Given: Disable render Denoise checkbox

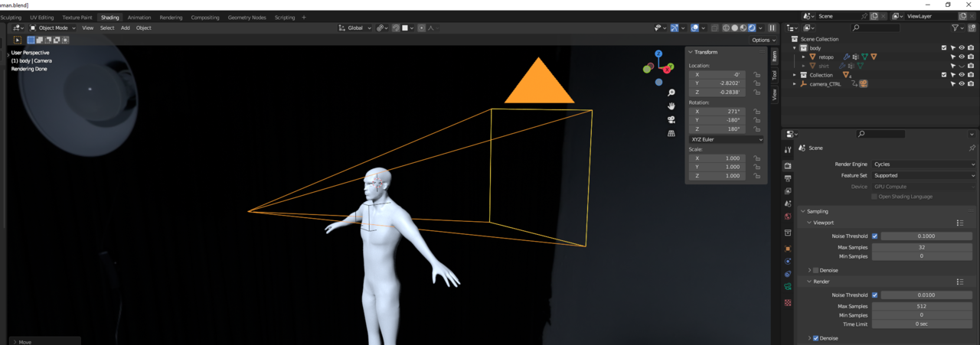Looking at the screenshot, I should (x=815, y=338).
